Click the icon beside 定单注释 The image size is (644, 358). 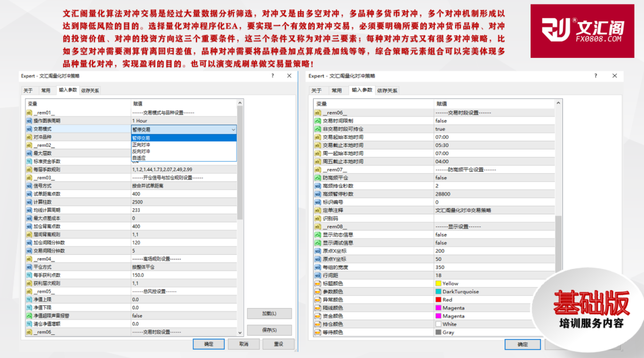click(318, 210)
